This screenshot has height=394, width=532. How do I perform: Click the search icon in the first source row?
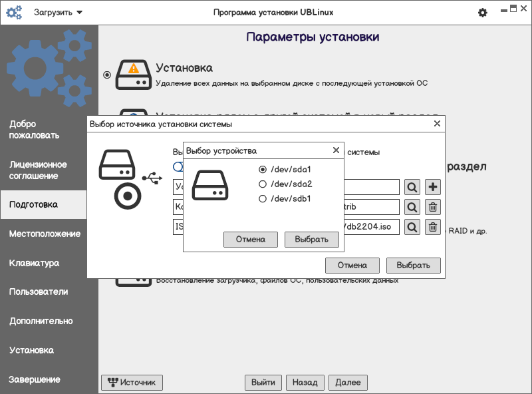click(412, 187)
